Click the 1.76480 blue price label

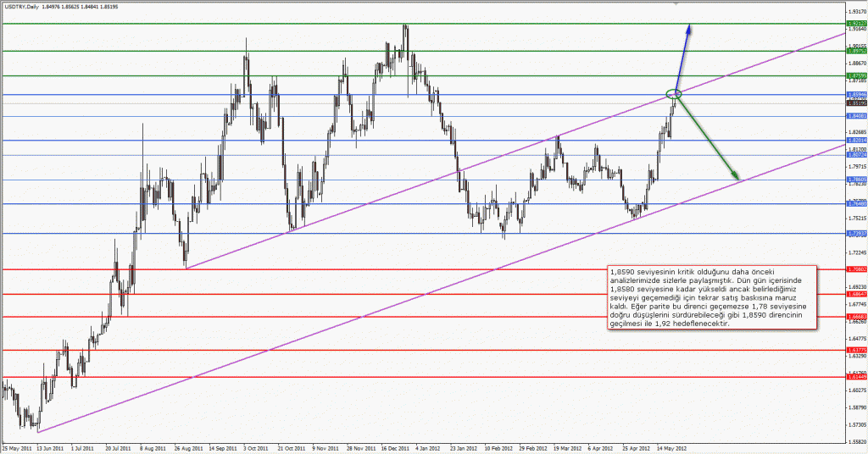coord(856,203)
